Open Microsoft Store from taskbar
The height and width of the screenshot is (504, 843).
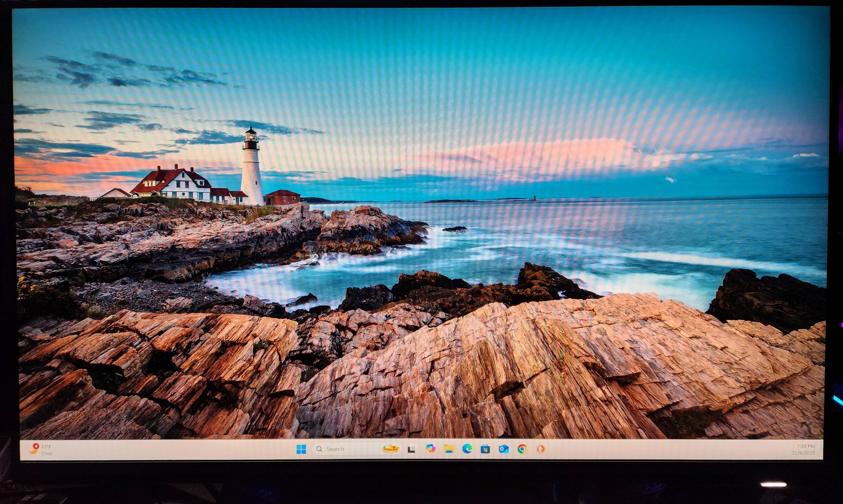(485, 449)
